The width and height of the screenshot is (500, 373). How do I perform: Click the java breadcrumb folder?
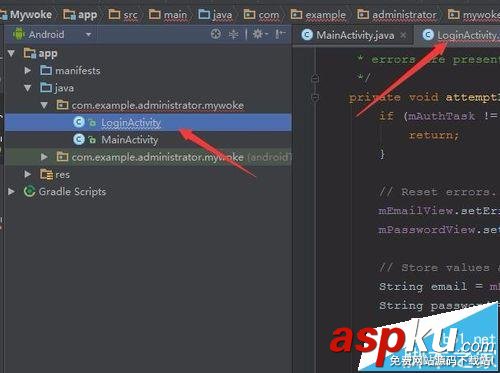(x=215, y=14)
